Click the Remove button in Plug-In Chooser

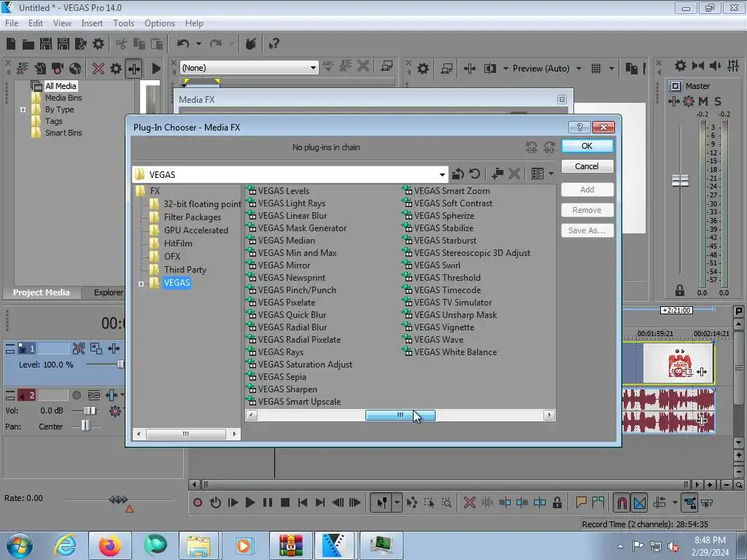point(587,210)
